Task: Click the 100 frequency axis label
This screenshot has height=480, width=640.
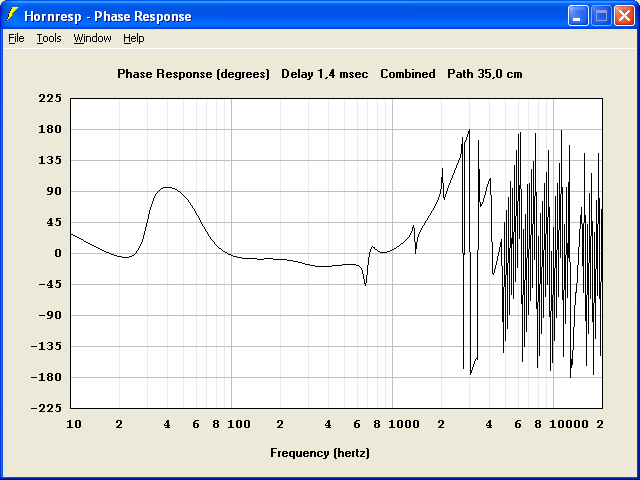Action: pyautogui.click(x=239, y=424)
